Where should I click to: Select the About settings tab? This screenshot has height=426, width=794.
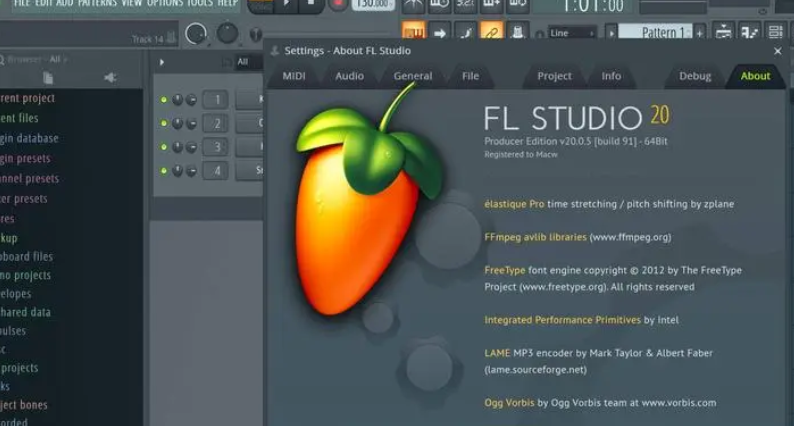click(755, 76)
